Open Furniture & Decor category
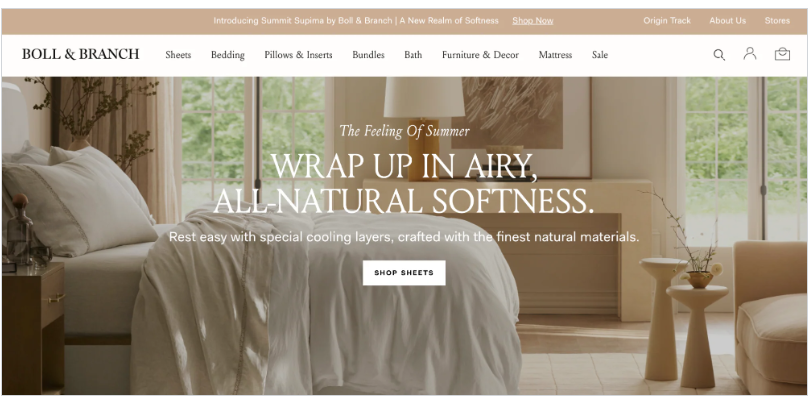The width and height of the screenshot is (810, 404). point(480,55)
